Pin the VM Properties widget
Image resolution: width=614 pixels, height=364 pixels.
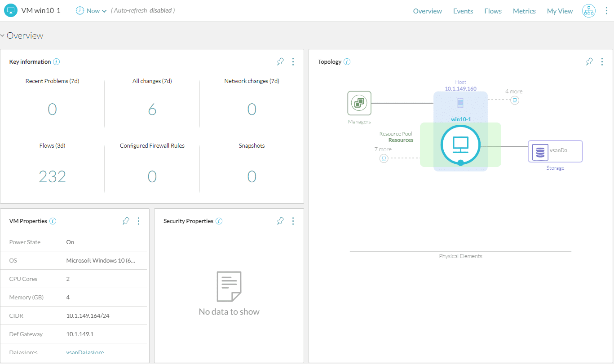coord(126,221)
